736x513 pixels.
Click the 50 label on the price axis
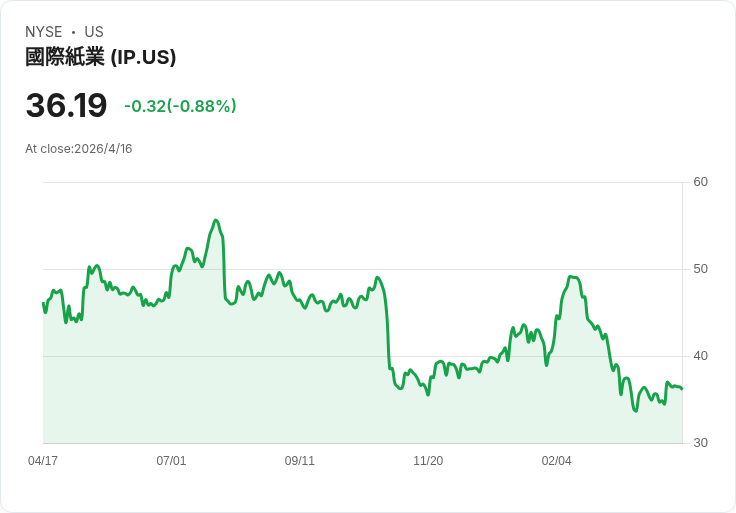point(701,269)
